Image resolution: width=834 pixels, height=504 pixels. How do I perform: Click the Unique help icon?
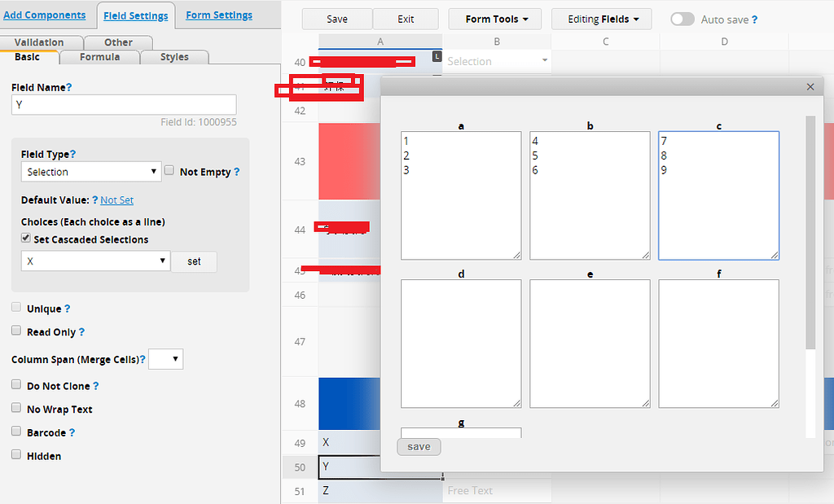(65, 307)
